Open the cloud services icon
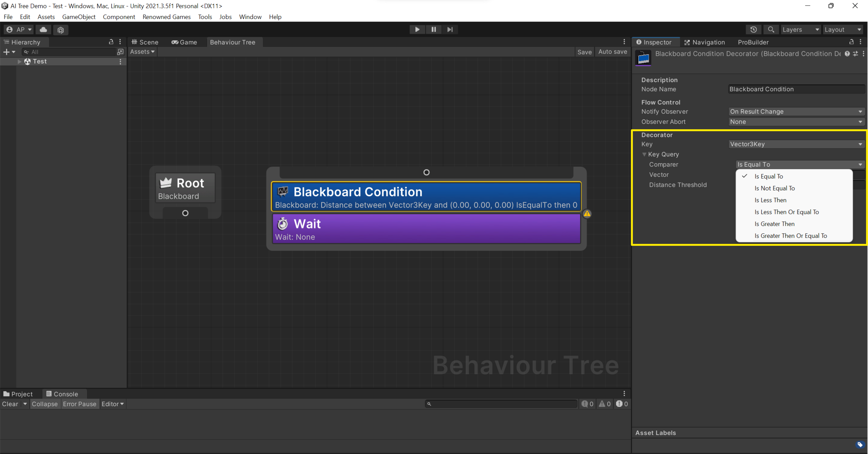This screenshot has height=454, width=868. [x=43, y=30]
